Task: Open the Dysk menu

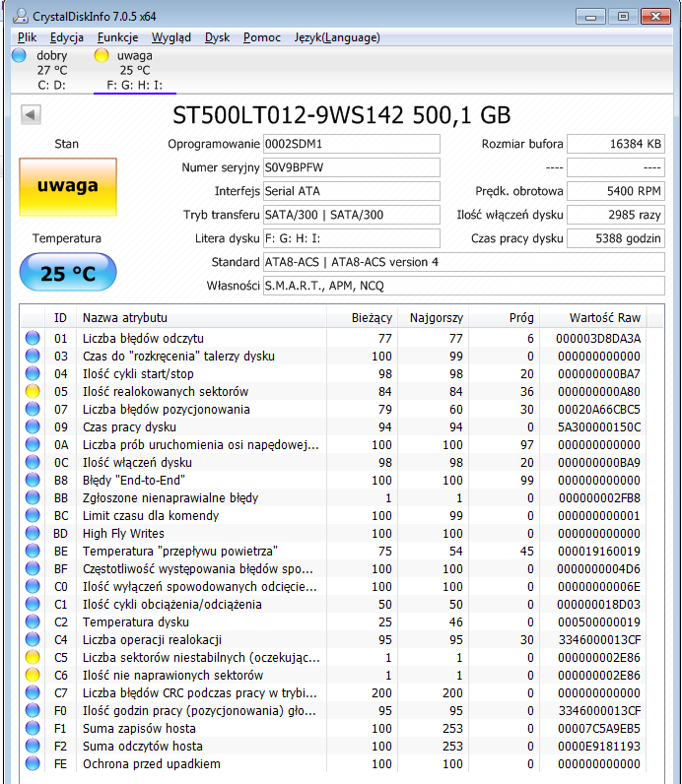Action: tap(217, 37)
